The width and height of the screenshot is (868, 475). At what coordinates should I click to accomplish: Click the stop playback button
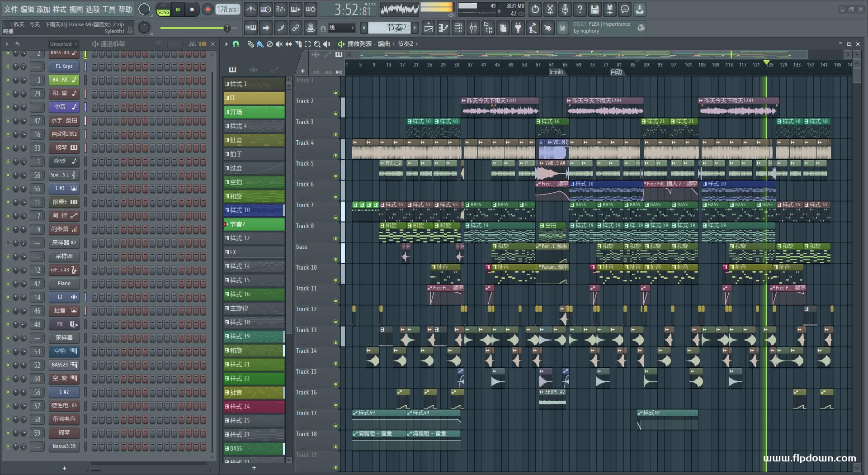(x=192, y=9)
